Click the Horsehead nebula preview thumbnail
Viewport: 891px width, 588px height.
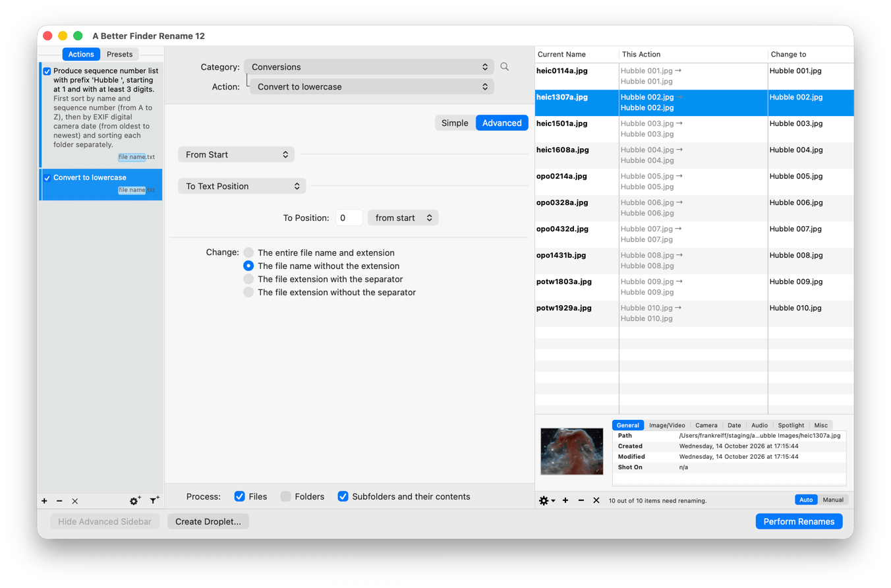(x=572, y=452)
